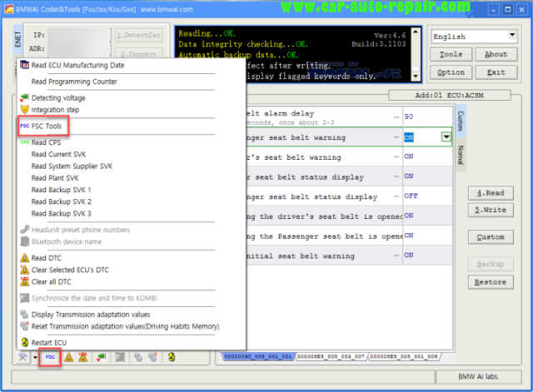Choose Read Backup SVK 3
This screenshot has width=533, height=392.
click(x=61, y=214)
